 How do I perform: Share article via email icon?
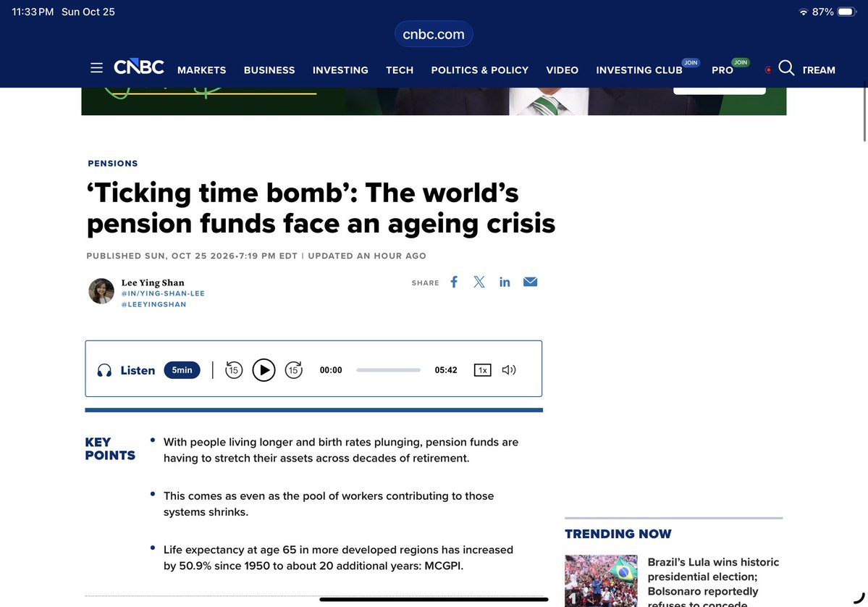pyautogui.click(x=531, y=282)
